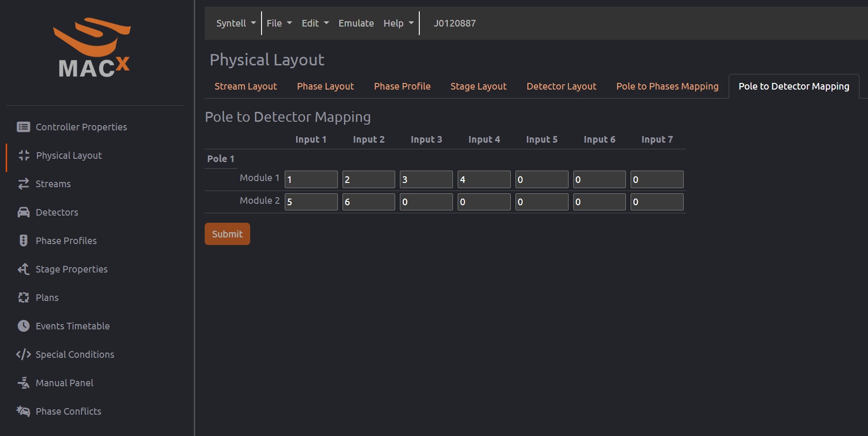Click the Plans icon in sidebar
Image resolution: width=868 pixels, height=436 pixels.
click(x=23, y=298)
